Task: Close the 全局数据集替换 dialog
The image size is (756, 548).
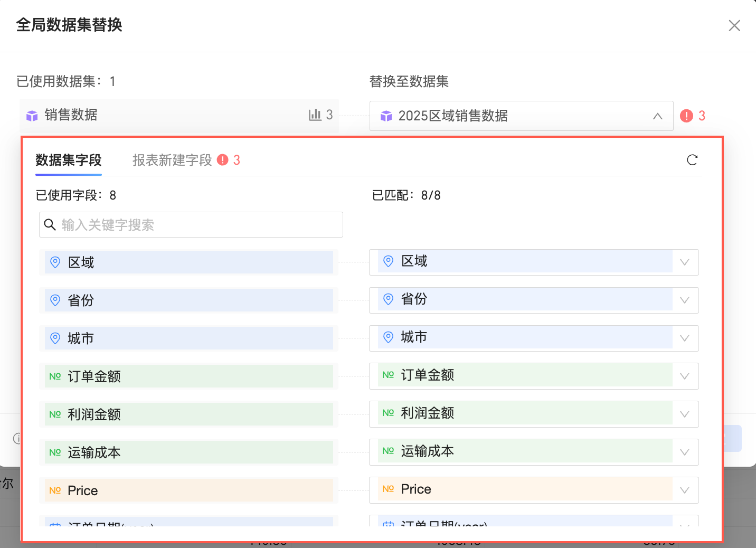Action: pyautogui.click(x=734, y=25)
